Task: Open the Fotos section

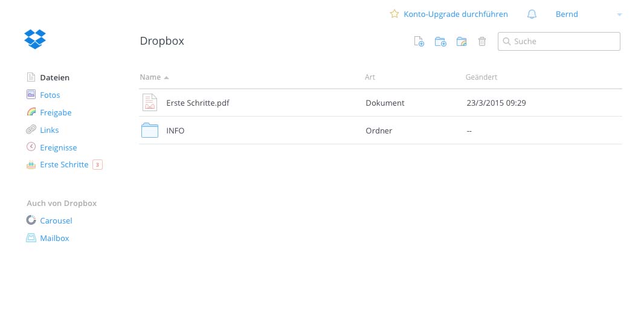Action: tap(50, 95)
